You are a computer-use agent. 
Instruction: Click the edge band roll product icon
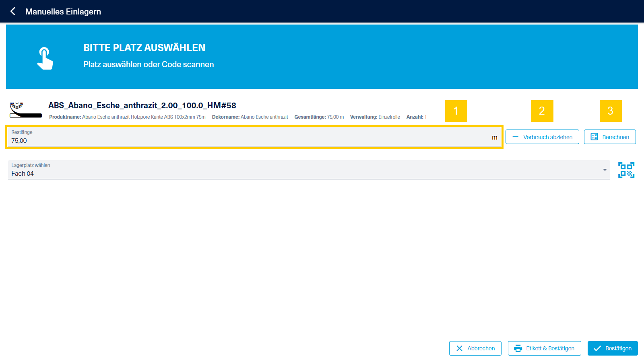(x=25, y=110)
